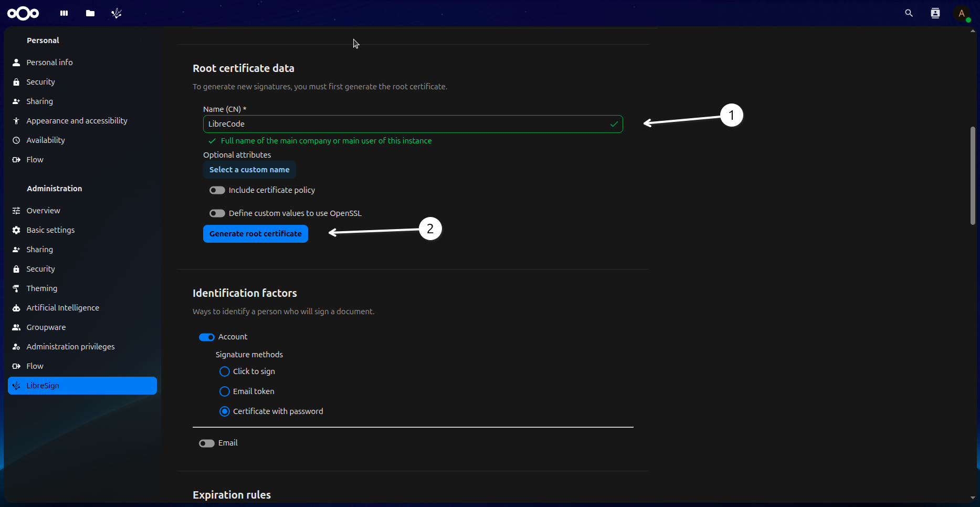Click the flow icon beside administration Flow
980x507 pixels.
point(16,366)
